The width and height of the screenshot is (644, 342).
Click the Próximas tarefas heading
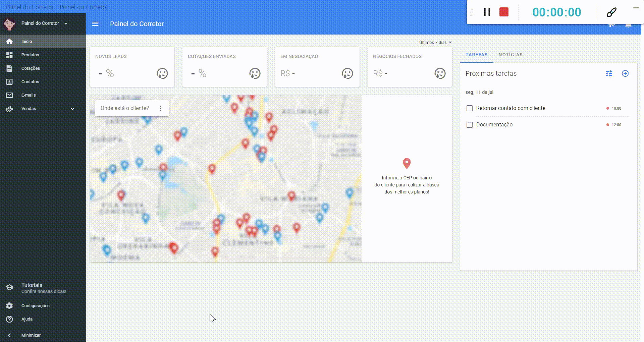click(491, 73)
